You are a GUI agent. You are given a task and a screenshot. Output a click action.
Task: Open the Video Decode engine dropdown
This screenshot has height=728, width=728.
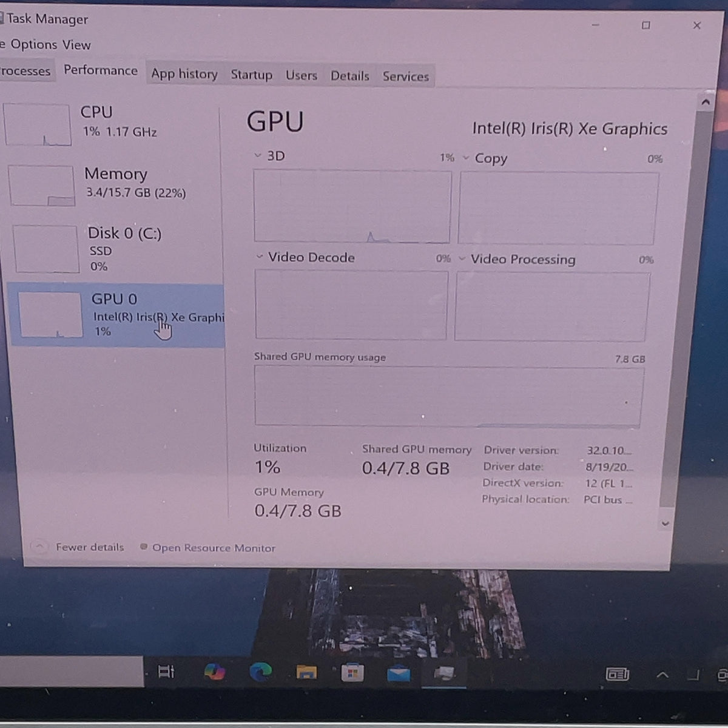pos(260,257)
